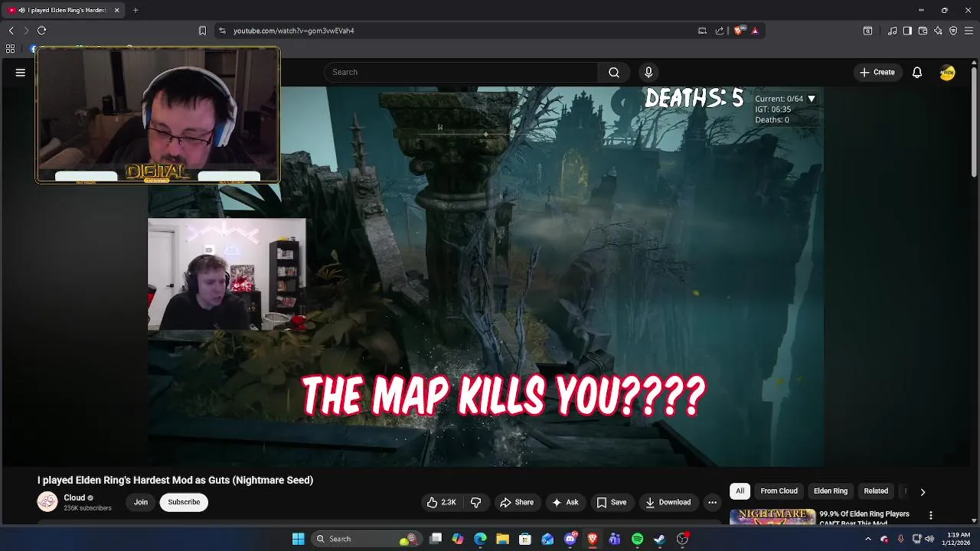This screenshot has height=551, width=980.
Task: Open the share page icon in address bar
Action: tap(720, 31)
